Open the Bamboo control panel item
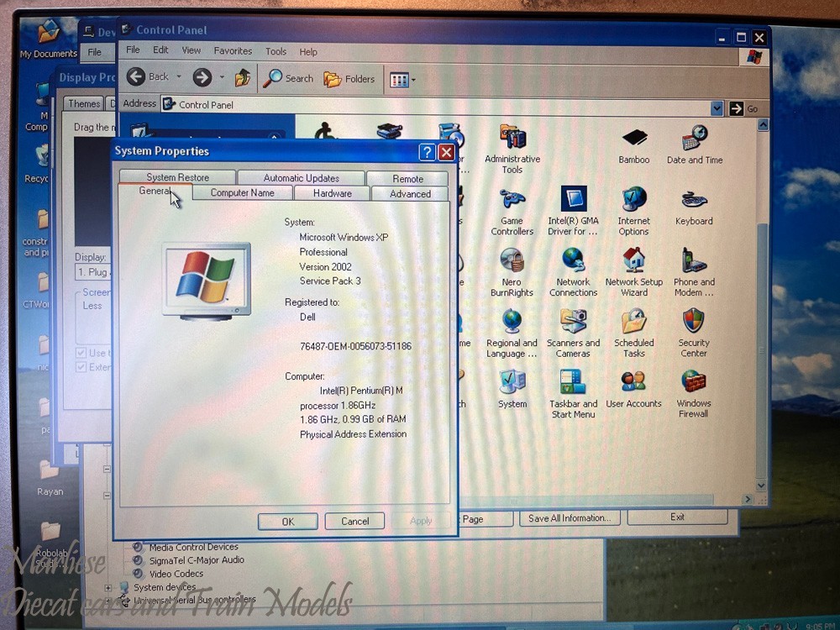Image resolution: width=840 pixels, height=630 pixels. (633, 145)
